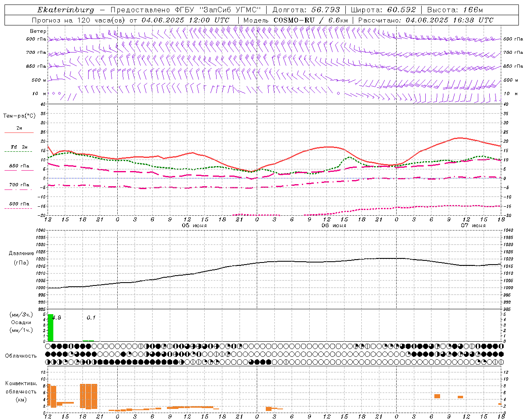Screen dimensions: 525x420
Task: Click the (км) unit label under Конвективн. облачность
Action: [x=21, y=399]
